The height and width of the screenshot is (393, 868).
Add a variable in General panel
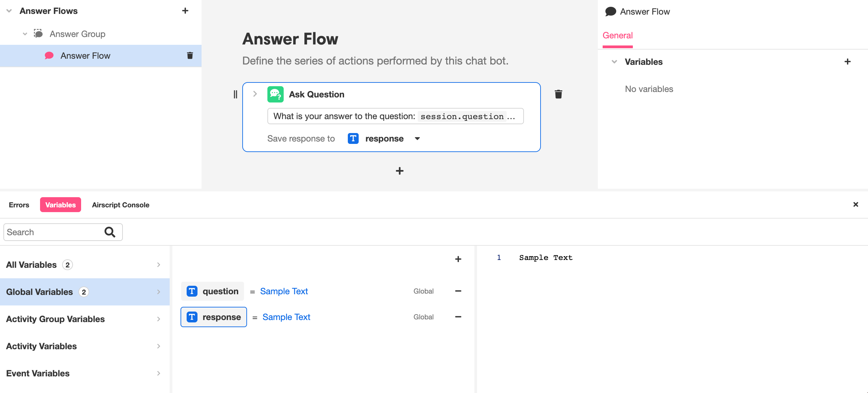tap(847, 62)
